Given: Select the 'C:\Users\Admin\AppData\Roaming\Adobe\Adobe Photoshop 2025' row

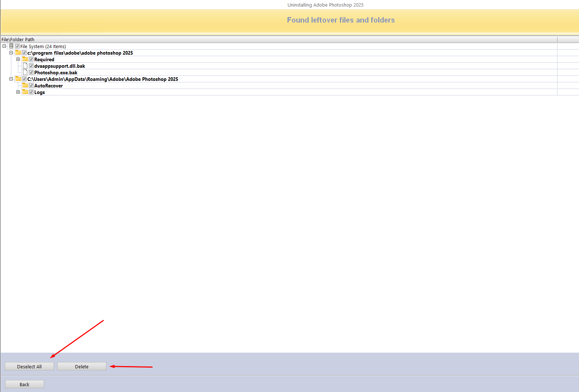Looking at the screenshot, I should coord(103,79).
